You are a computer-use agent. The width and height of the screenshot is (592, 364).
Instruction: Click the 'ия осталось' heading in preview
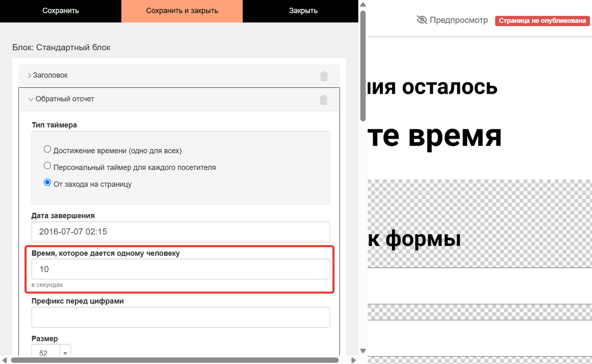pos(432,87)
